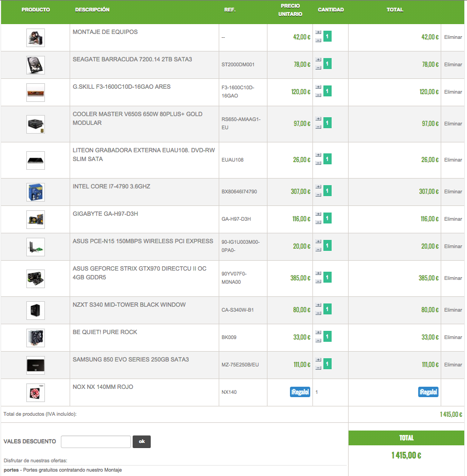Open NZXT S340 case thumbnail
Screen dimensions: 467x476
(x=36, y=311)
